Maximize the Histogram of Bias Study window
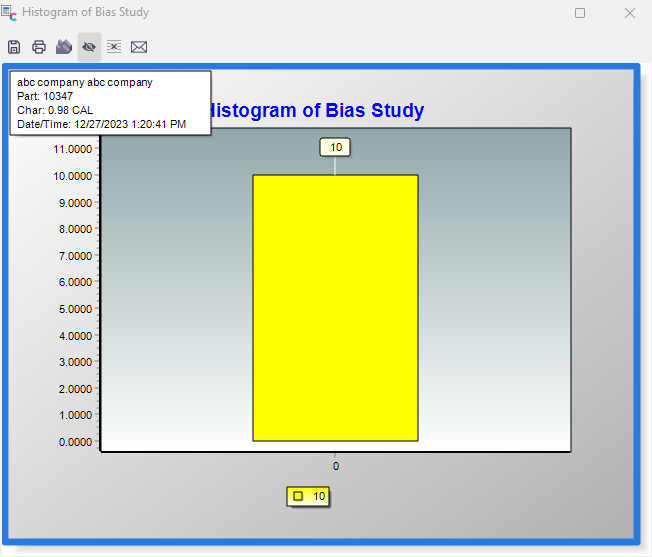This screenshot has height=557, width=652. pyautogui.click(x=580, y=13)
